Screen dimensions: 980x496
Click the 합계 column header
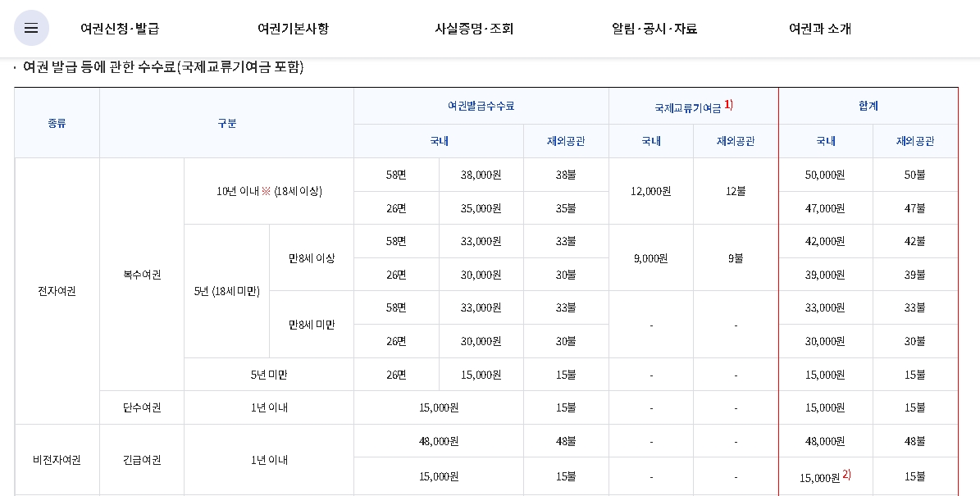870,105
